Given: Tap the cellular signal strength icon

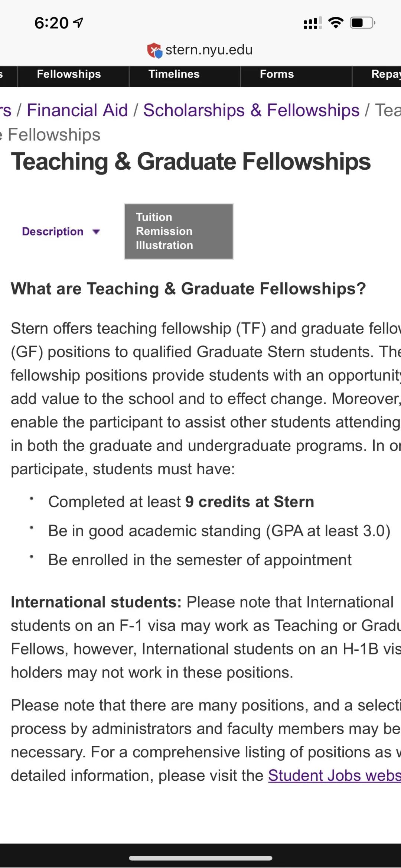Looking at the screenshot, I should (313, 23).
